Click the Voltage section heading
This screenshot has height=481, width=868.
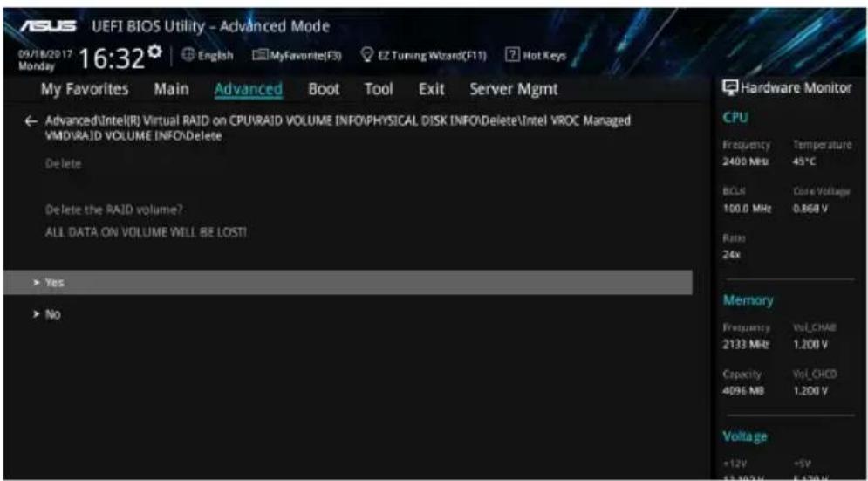[745, 436]
